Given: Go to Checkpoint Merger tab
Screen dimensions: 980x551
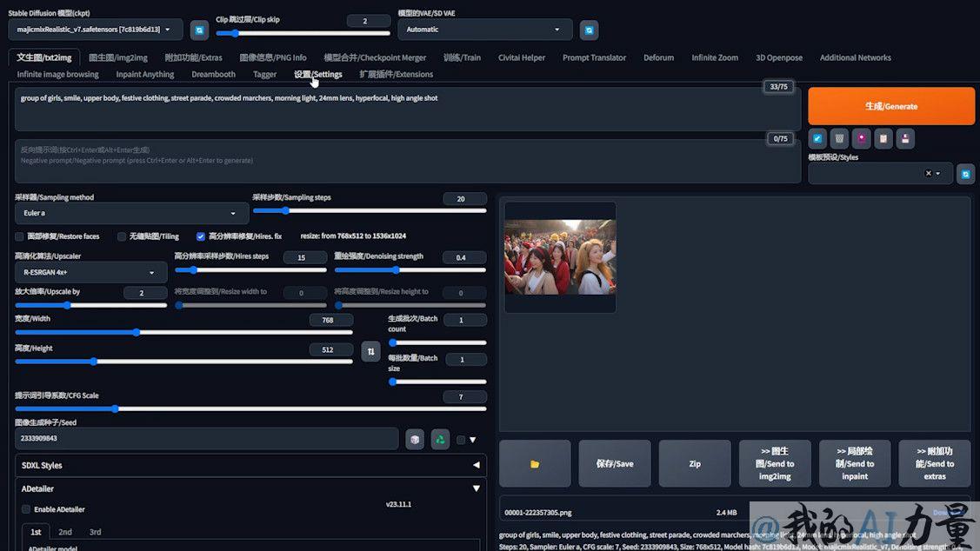Looking at the screenshot, I should (375, 57).
